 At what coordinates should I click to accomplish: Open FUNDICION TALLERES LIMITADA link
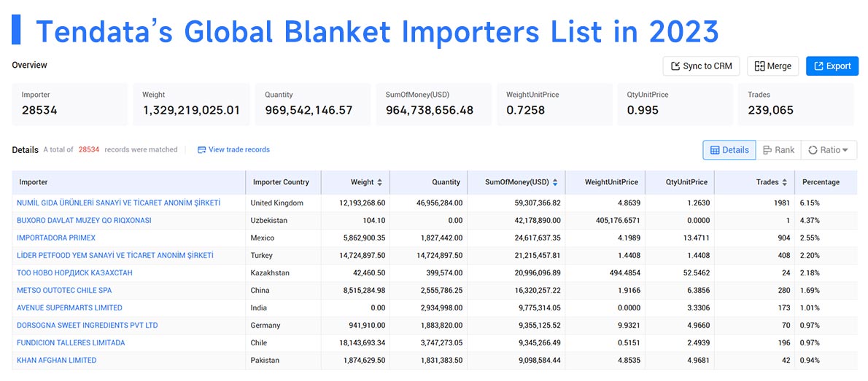[x=71, y=343]
